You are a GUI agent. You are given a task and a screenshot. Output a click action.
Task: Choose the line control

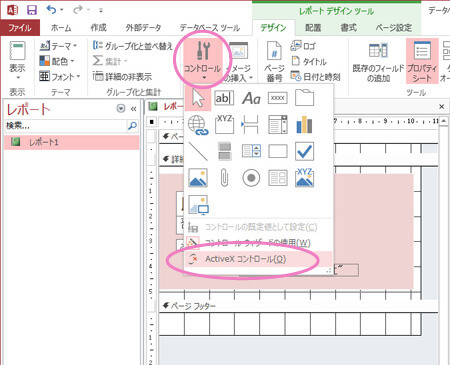(x=198, y=151)
